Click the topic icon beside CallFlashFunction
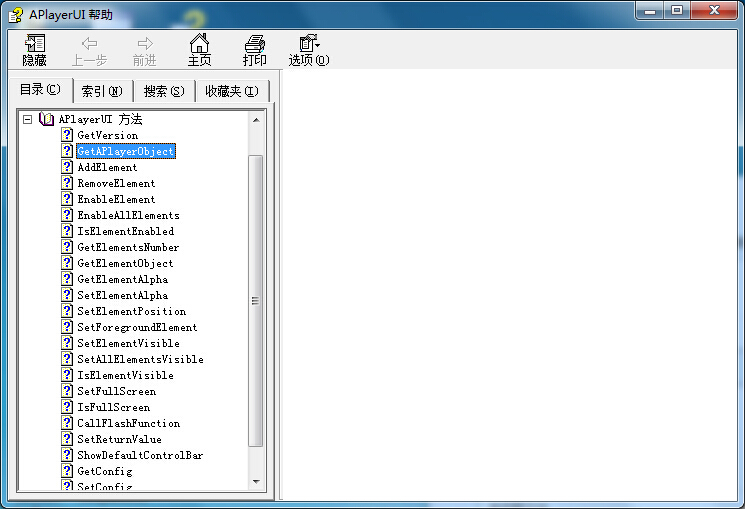745x509 pixels. (67, 423)
